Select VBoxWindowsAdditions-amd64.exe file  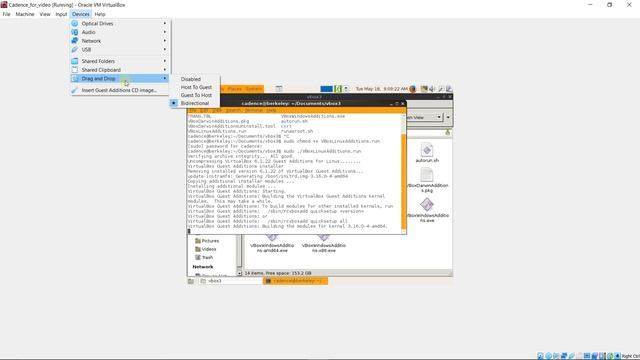(272, 244)
